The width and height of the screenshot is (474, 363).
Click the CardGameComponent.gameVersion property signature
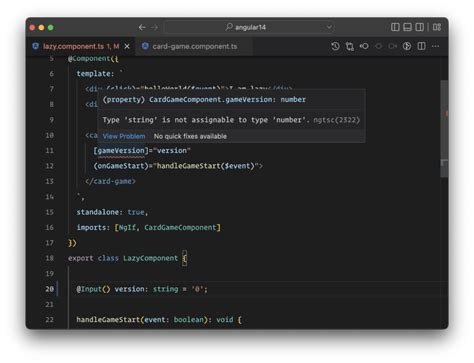(x=204, y=100)
